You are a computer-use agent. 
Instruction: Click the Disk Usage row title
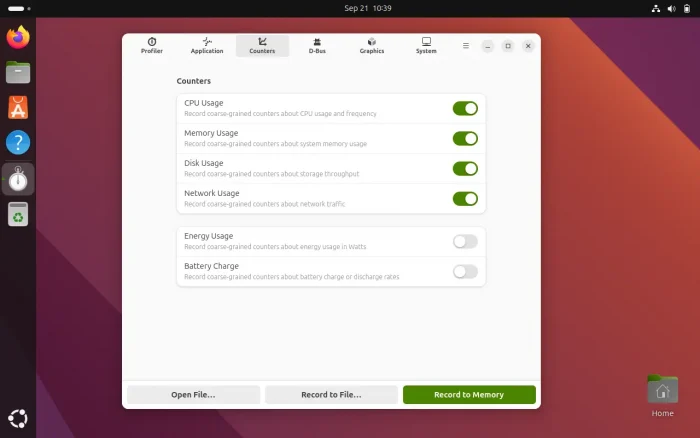pos(204,163)
